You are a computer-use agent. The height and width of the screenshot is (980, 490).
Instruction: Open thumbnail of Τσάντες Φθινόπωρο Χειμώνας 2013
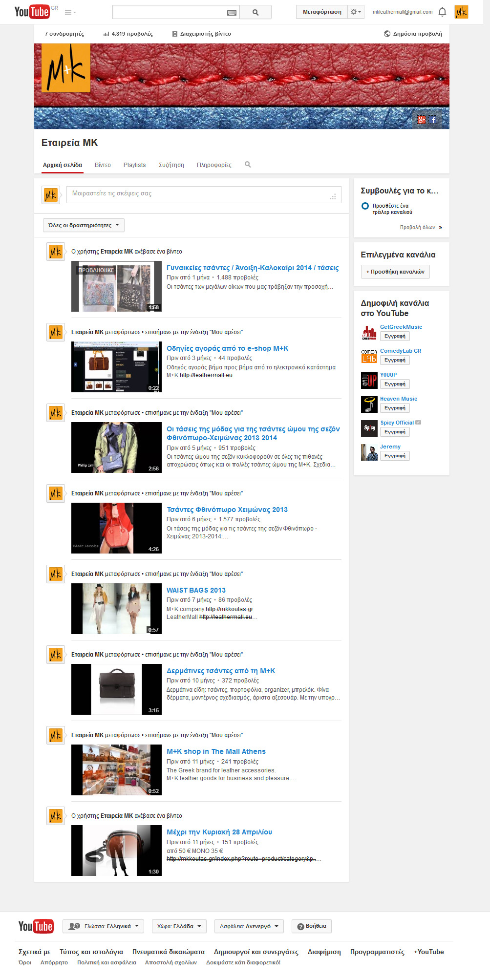[116, 528]
